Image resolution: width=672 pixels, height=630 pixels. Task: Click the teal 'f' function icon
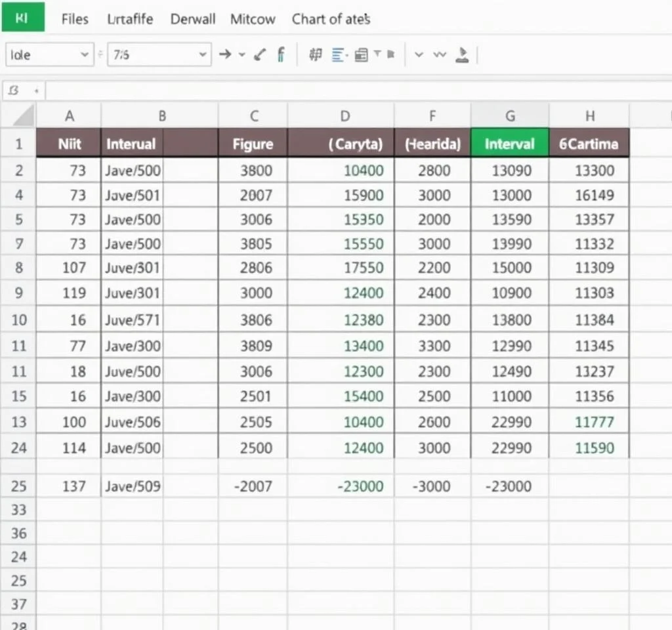click(x=281, y=55)
